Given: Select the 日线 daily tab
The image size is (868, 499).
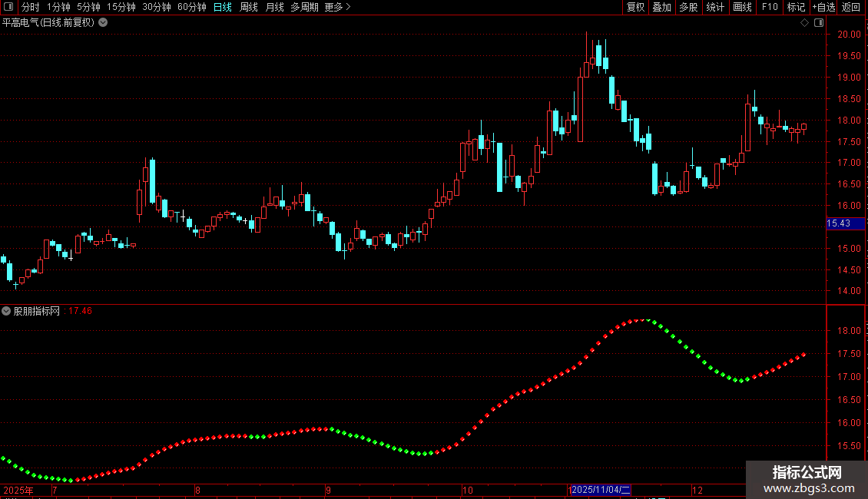Looking at the screenshot, I should [223, 7].
